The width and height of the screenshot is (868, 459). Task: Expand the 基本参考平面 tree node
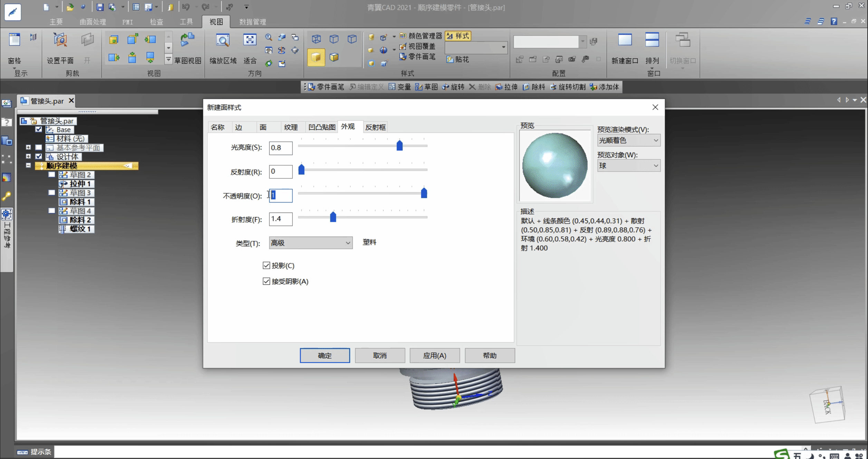[28, 147]
